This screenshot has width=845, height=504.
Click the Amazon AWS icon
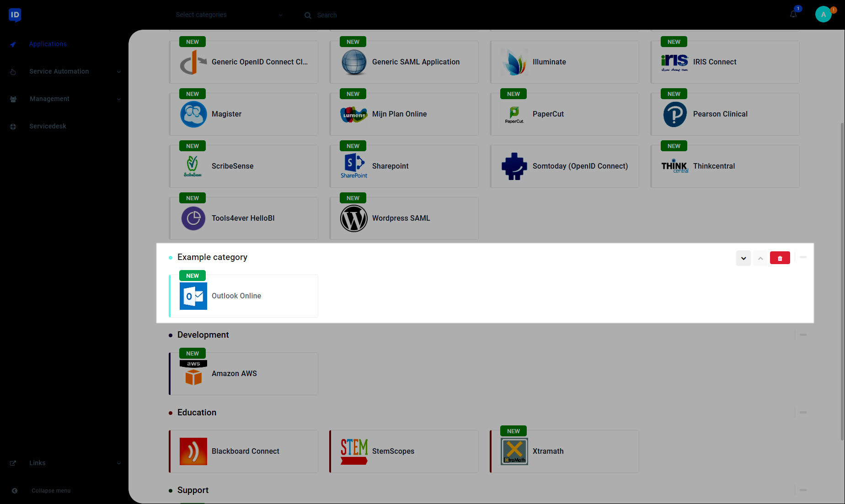click(x=193, y=373)
